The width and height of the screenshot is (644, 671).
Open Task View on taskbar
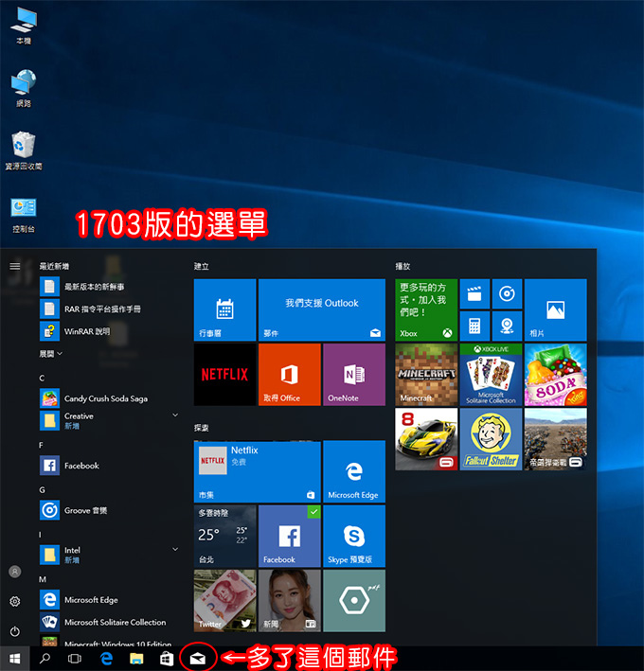coord(75,659)
